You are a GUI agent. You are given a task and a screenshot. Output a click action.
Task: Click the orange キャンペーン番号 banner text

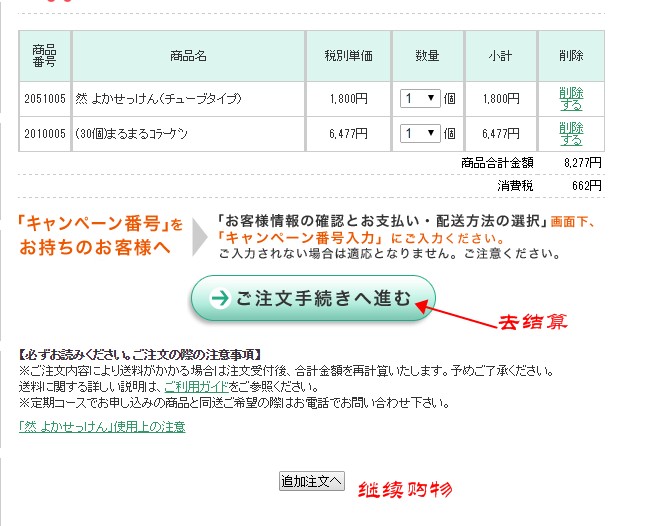pyautogui.click(x=100, y=236)
